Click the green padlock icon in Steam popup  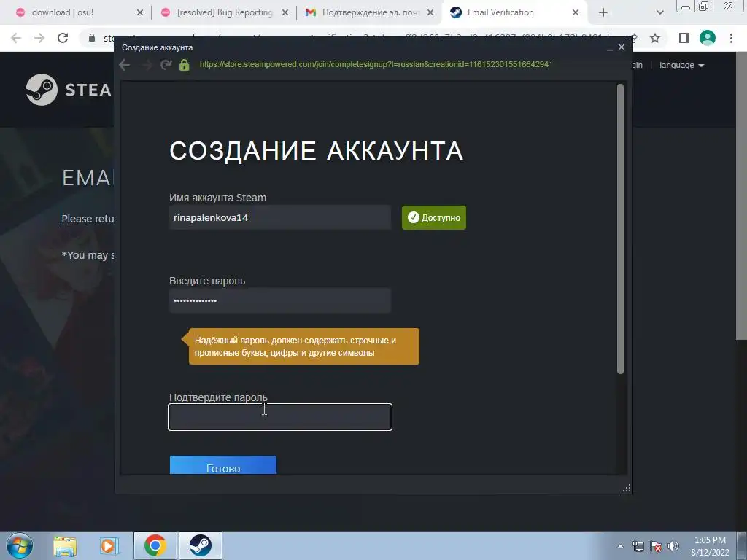[x=185, y=65]
